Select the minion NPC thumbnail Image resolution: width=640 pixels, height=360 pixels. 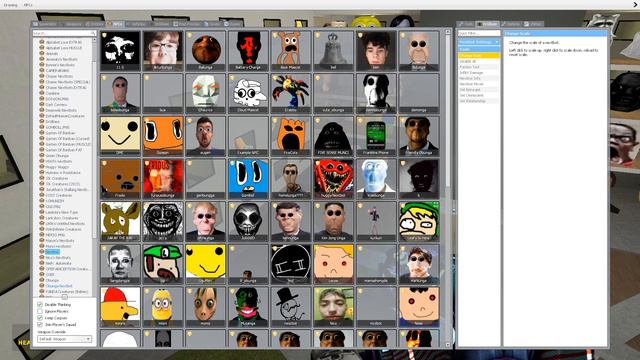pos(163,307)
